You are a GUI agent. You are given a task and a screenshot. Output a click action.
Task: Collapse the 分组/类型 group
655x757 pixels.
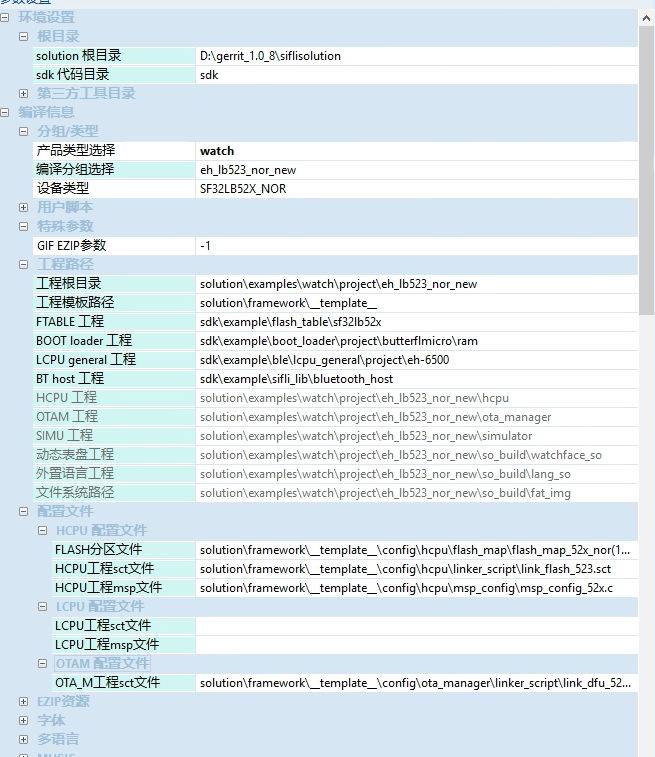click(x=23, y=131)
